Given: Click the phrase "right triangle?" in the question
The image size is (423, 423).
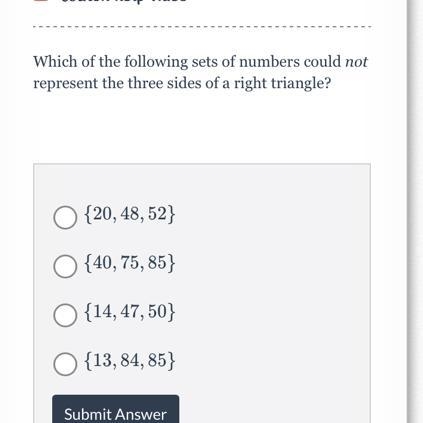Looking at the screenshot, I should click(282, 83).
